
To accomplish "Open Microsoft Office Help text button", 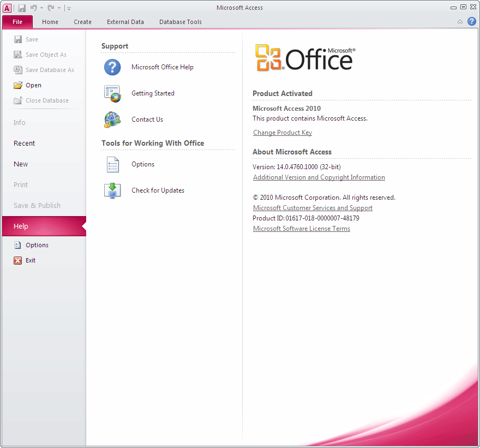I will tap(162, 67).
